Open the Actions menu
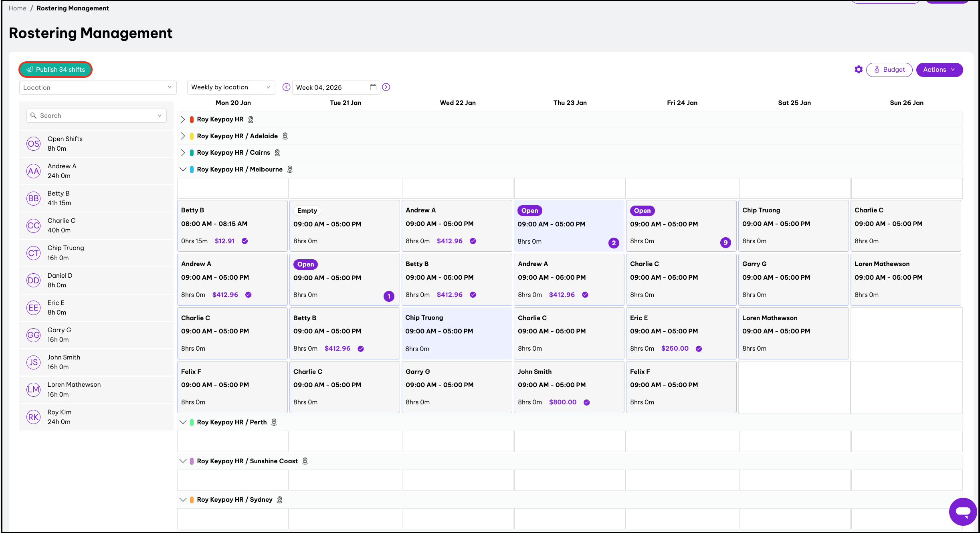This screenshot has height=533, width=980. coord(939,70)
